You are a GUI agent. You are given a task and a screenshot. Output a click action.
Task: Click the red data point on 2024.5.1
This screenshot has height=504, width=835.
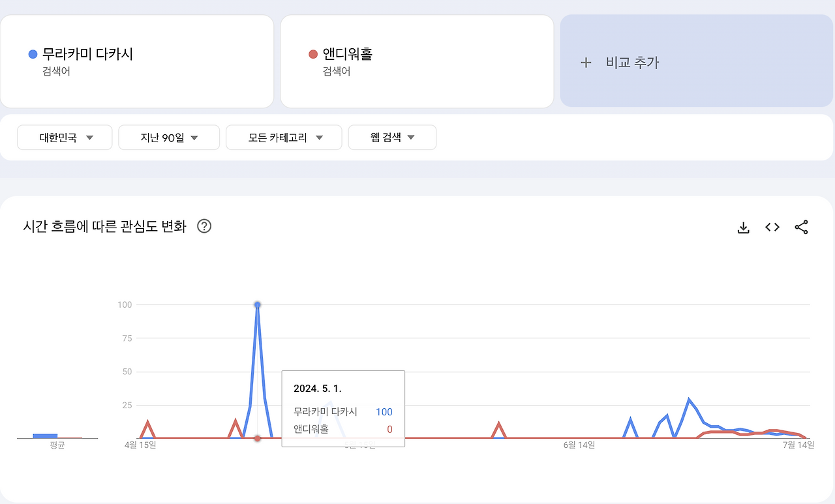coord(257,439)
